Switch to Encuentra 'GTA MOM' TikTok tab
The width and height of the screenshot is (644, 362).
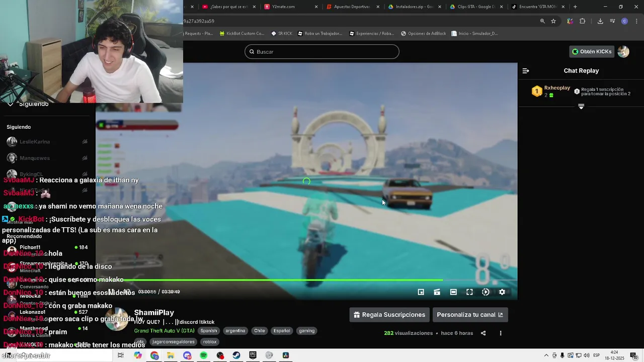coord(537,7)
